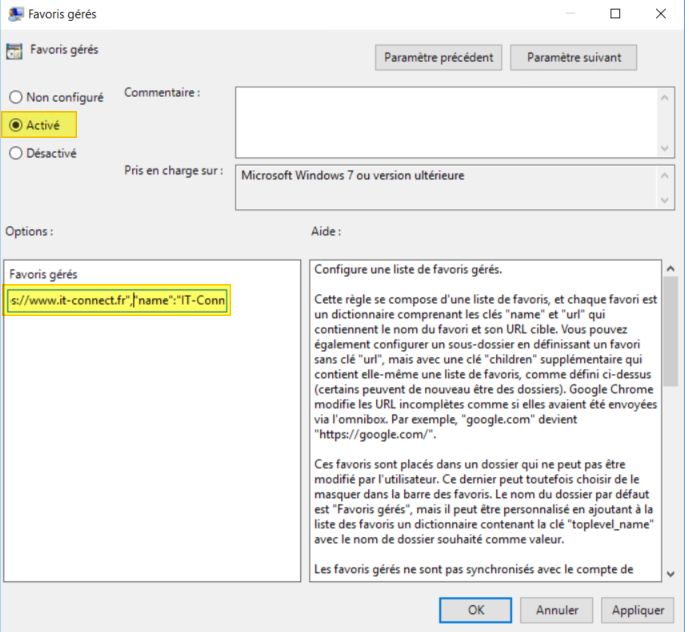The width and height of the screenshot is (685, 632).
Task: Select the Activé radio option
Action: point(16,126)
